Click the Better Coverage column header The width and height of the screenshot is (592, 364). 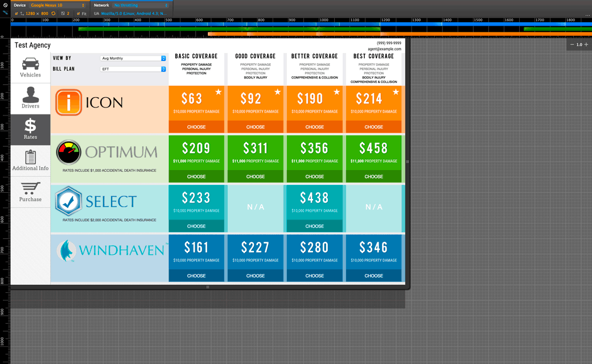314,56
